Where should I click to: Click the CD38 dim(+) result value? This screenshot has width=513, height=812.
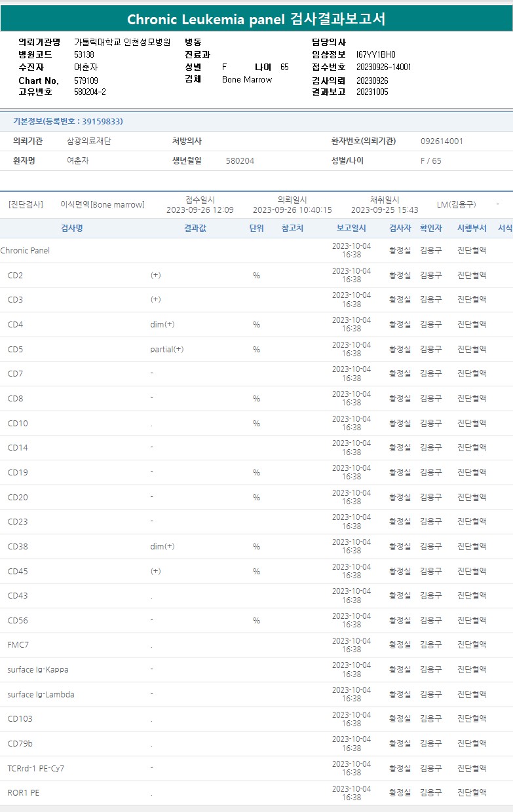(x=162, y=546)
